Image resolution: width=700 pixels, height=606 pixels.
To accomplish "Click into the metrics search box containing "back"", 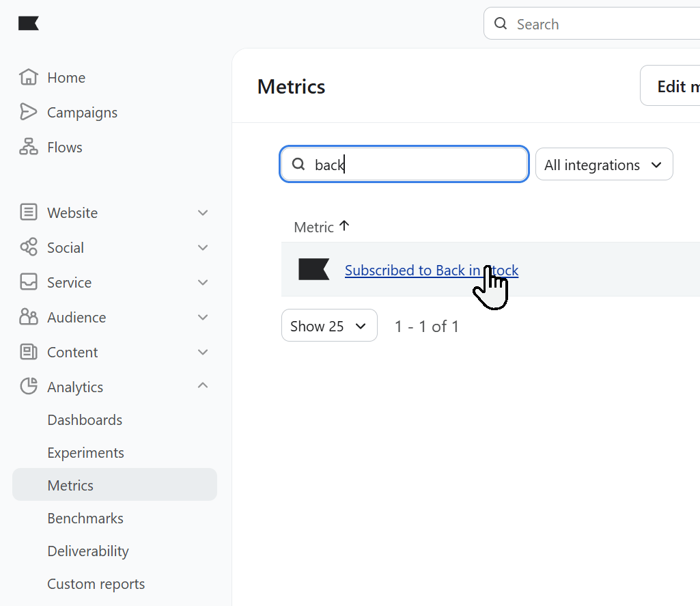I will (x=404, y=165).
